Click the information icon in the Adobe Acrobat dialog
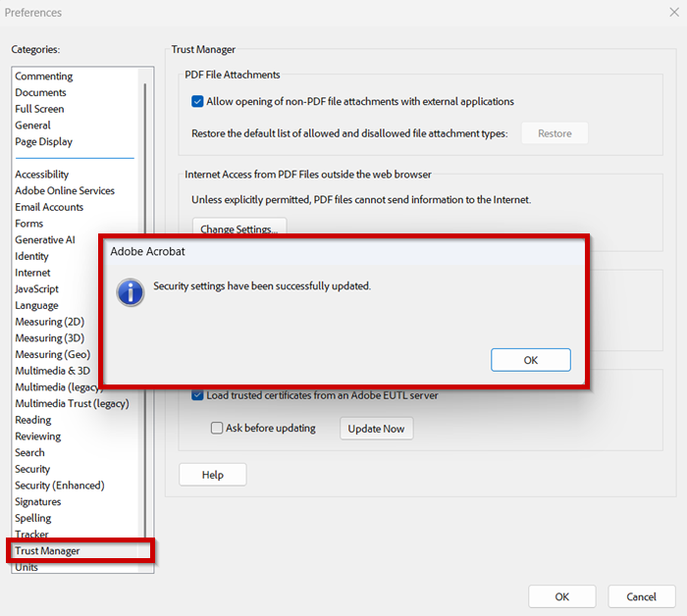The height and width of the screenshot is (616, 687). [131, 291]
